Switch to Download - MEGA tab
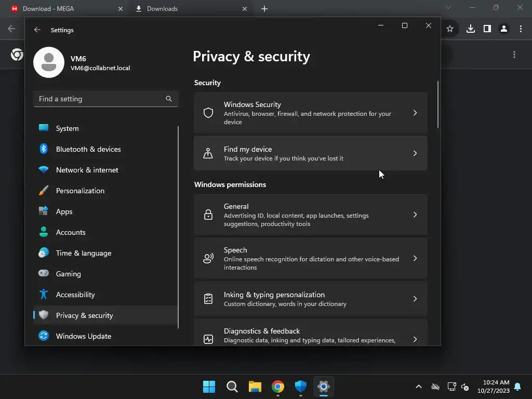The width and height of the screenshot is (532, 399). [x=67, y=9]
